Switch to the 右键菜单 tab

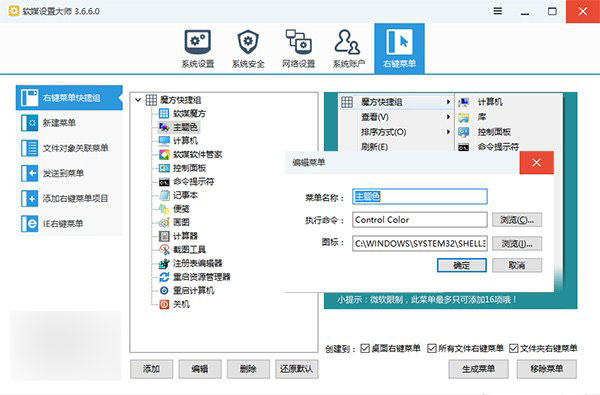pos(399,49)
